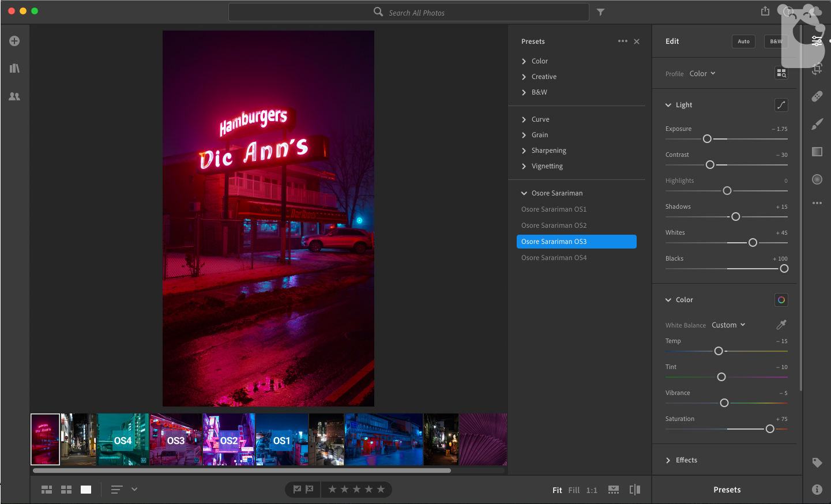Viewport: 831px width, 504px height.
Task: Apply the Osore Sarariman OS4 preset
Action: click(554, 258)
